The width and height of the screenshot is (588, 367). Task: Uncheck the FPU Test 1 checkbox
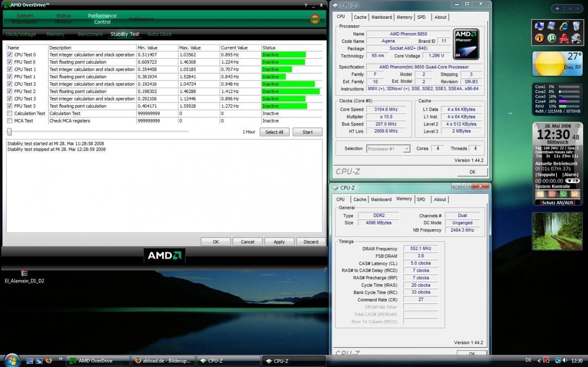[9, 77]
